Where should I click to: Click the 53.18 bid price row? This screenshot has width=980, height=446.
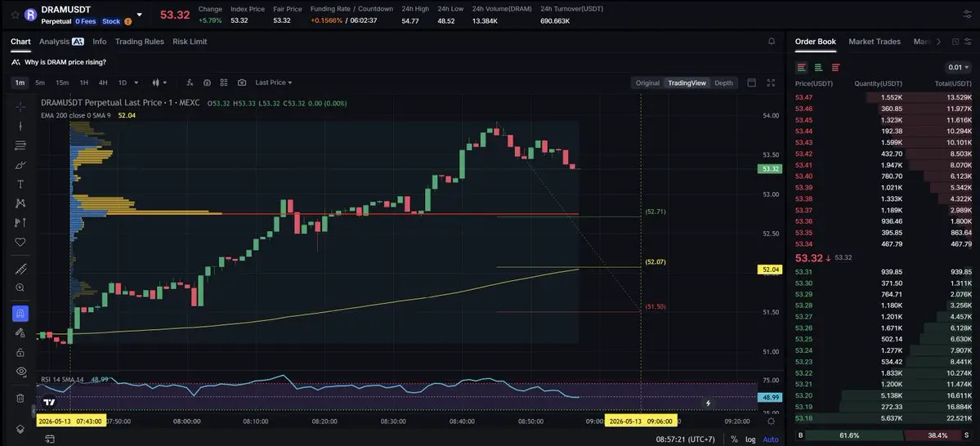coord(883,418)
